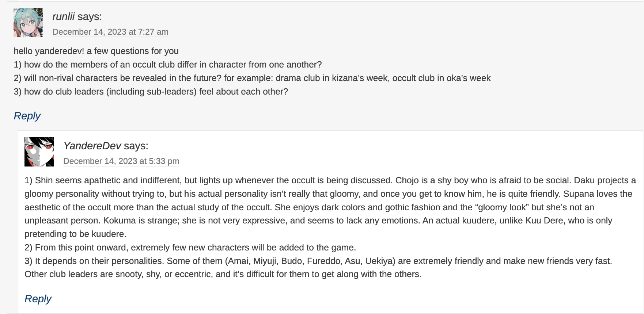This screenshot has height=314, width=644.
Task: Click the line starting "Other club leaders"
Action: click(x=223, y=274)
